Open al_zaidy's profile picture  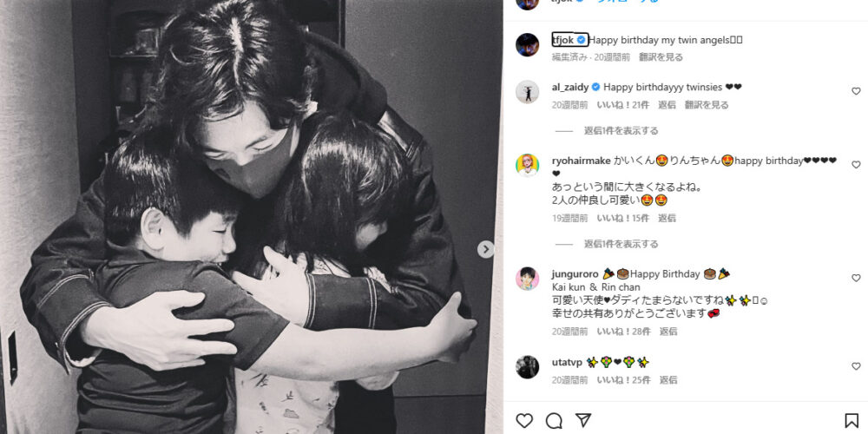(x=527, y=92)
